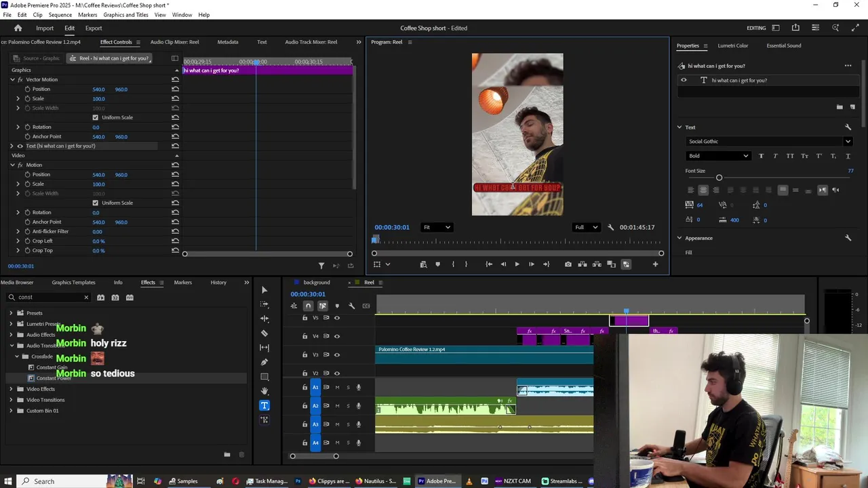Toggle V3 track output eye
Image resolution: width=868 pixels, height=488 pixels.
coord(337,354)
